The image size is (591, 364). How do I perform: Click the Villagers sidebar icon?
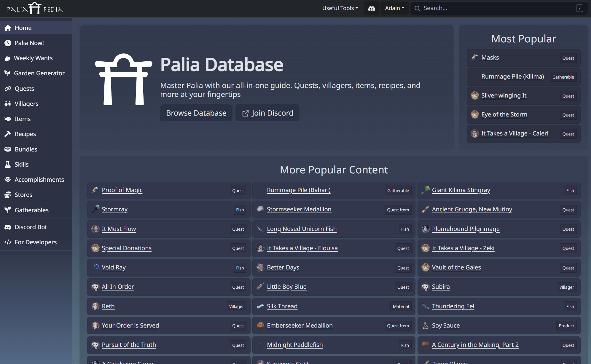coord(8,103)
